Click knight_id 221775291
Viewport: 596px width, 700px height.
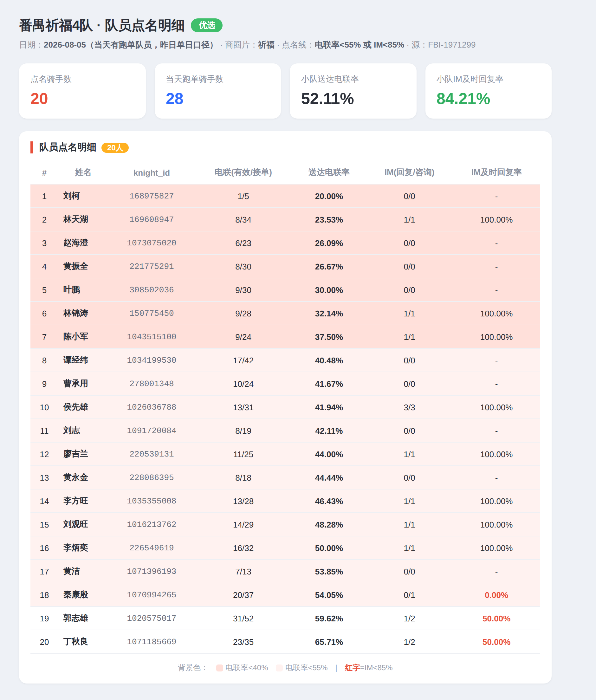point(152,267)
